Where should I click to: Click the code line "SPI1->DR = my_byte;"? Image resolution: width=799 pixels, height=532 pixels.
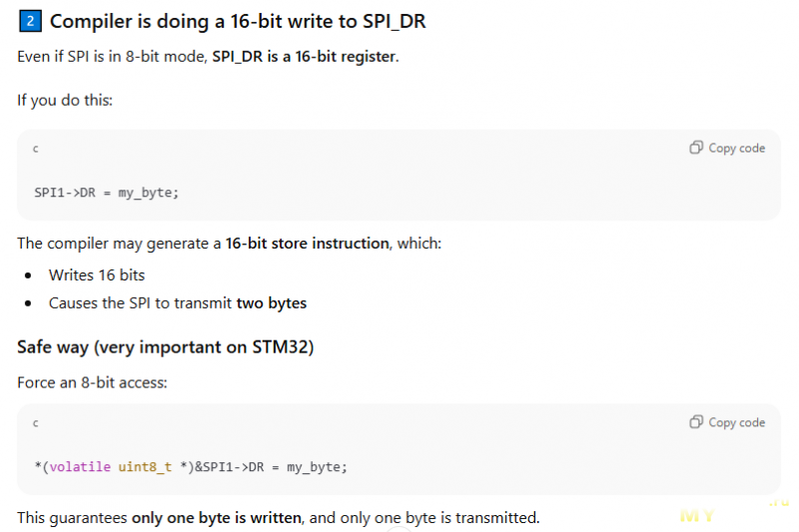pyautogui.click(x=106, y=193)
